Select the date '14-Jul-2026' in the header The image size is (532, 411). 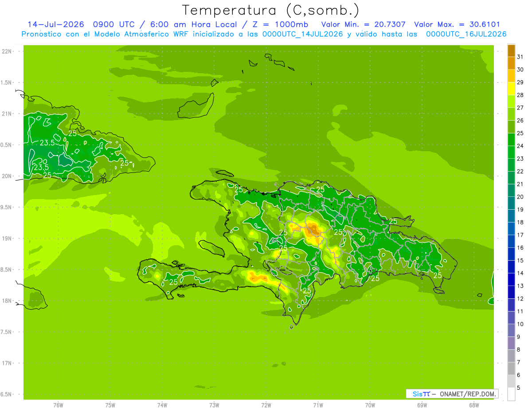tap(55, 24)
